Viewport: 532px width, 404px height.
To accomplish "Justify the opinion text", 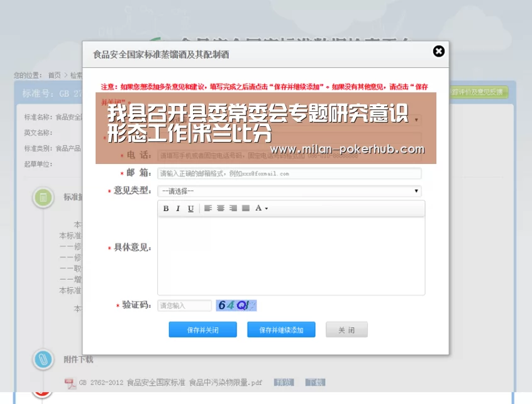I will coord(246,208).
